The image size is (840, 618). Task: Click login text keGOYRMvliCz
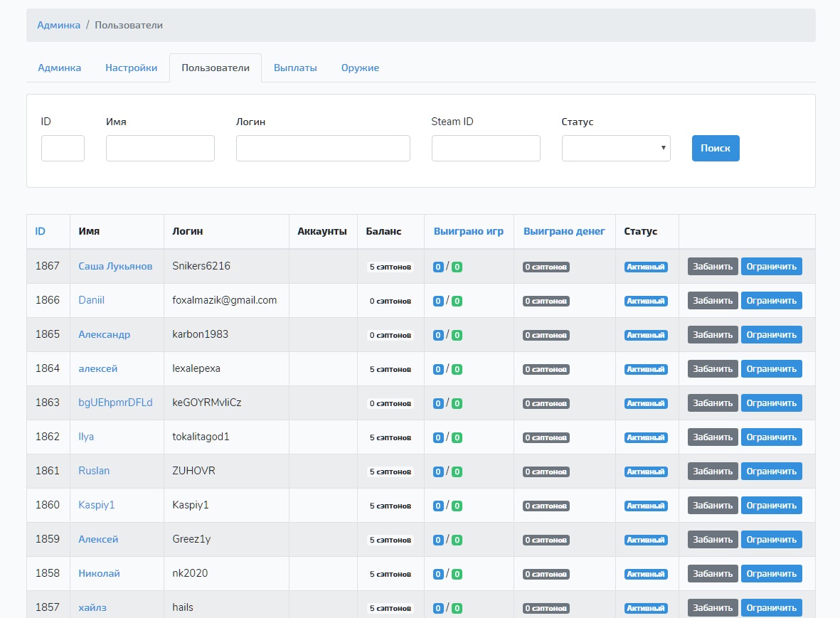point(207,403)
